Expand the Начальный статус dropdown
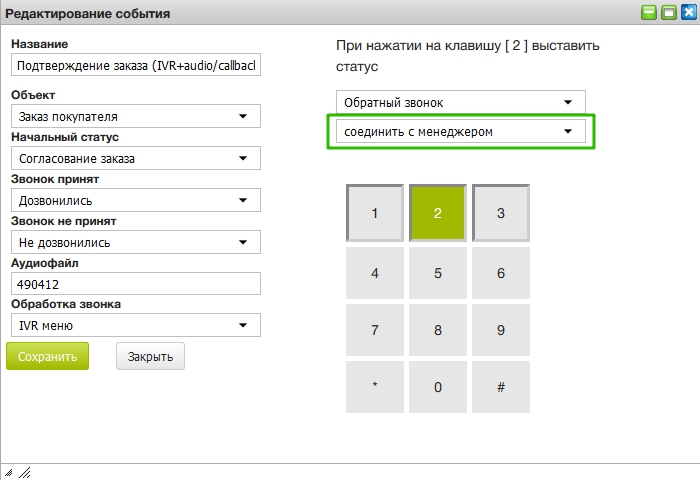Viewport: 700px width, 480px height. click(x=135, y=159)
